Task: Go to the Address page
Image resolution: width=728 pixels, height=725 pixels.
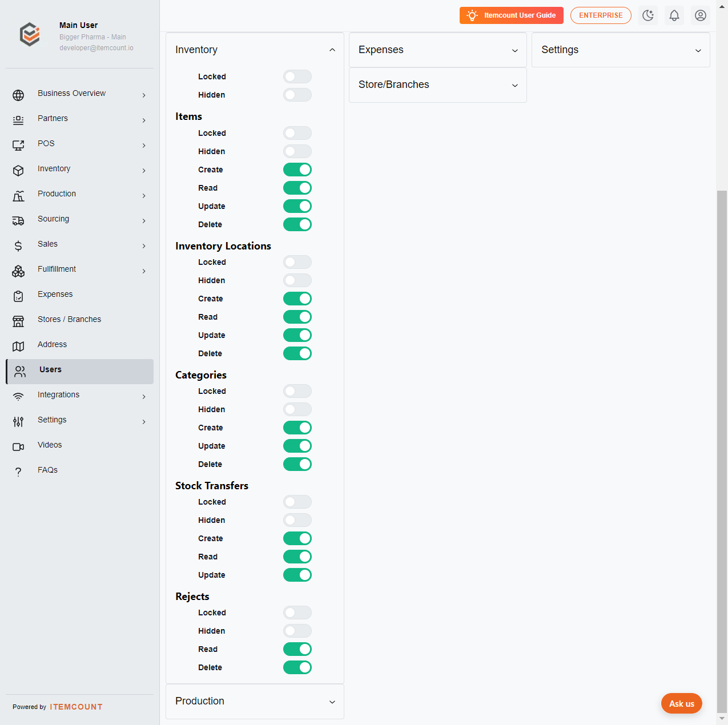Action: 79,346
